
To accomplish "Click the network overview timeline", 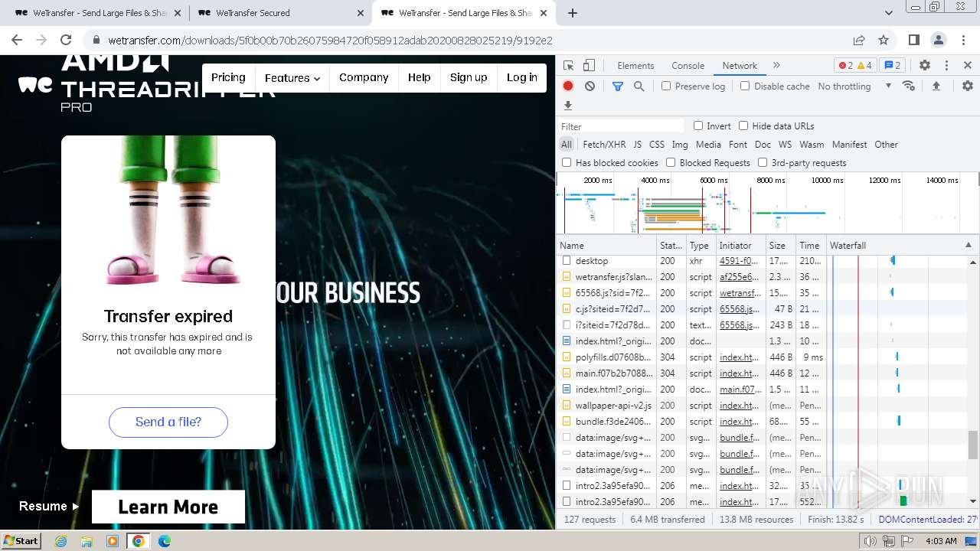I will point(767,203).
